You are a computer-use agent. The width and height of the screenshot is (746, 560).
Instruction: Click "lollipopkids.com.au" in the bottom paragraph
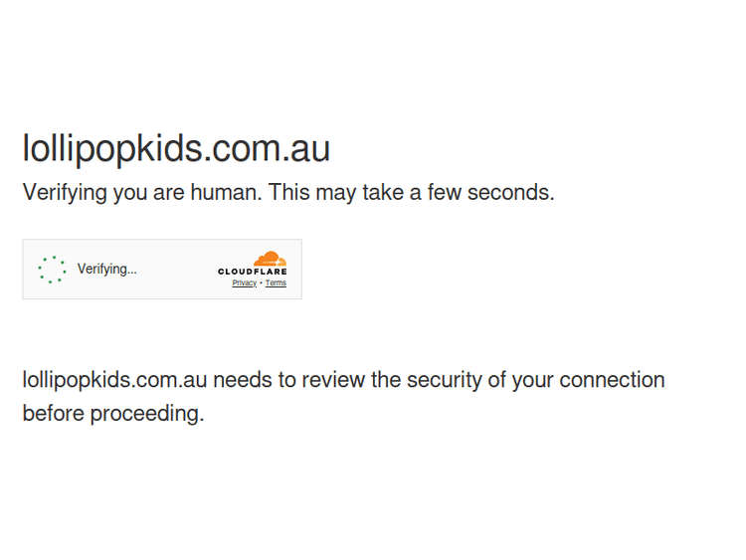pos(114,381)
